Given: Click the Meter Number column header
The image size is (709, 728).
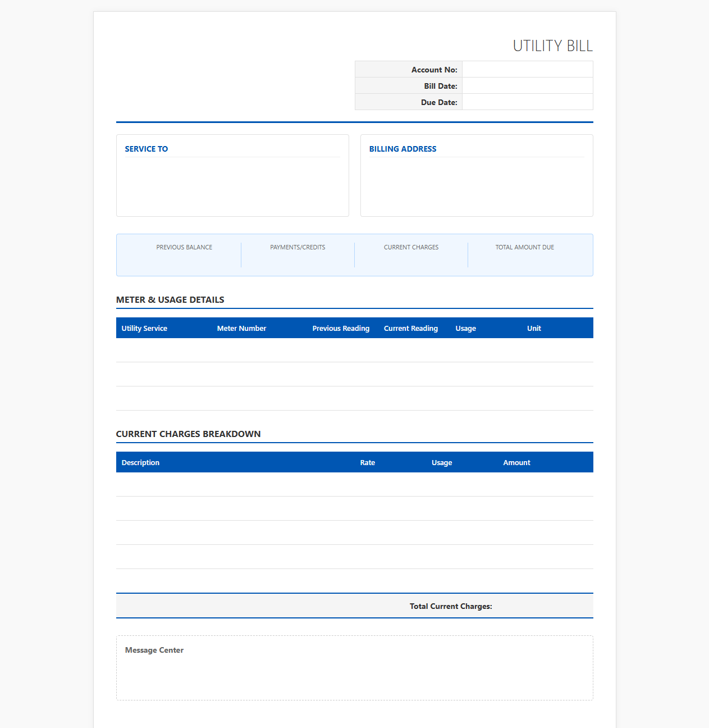Looking at the screenshot, I should (x=241, y=329).
